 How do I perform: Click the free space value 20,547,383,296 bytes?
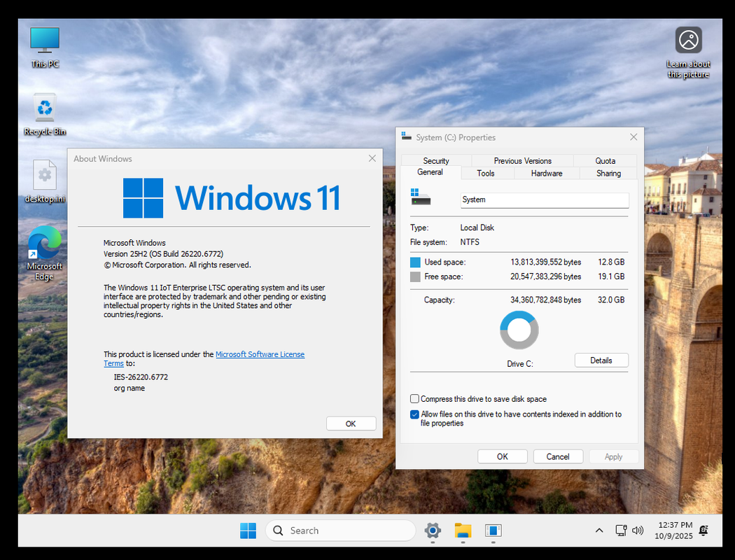[545, 276]
